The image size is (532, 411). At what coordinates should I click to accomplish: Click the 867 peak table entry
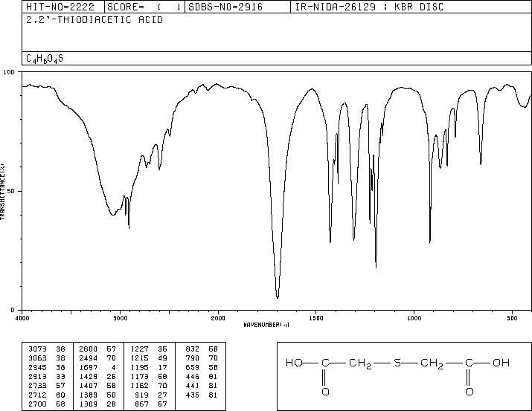pos(142,404)
